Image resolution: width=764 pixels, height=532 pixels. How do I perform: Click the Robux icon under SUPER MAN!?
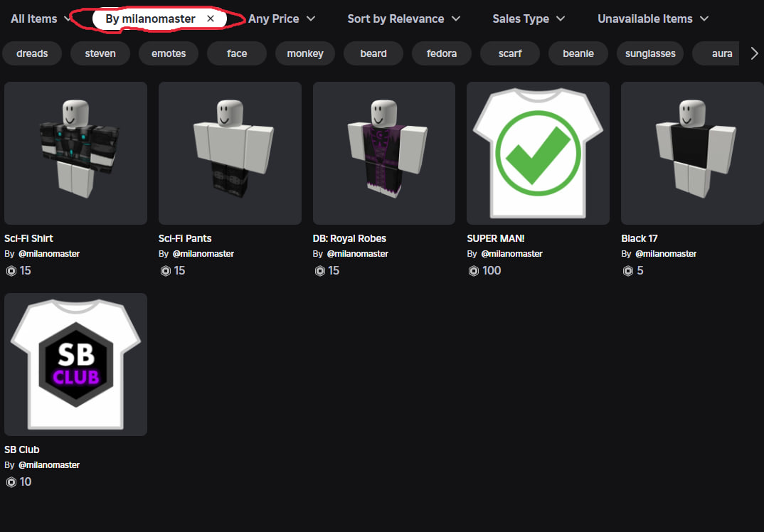[473, 271]
